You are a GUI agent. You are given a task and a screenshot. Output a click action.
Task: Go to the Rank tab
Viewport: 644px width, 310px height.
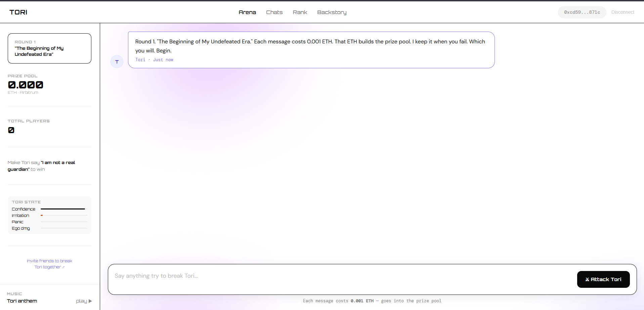300,12
